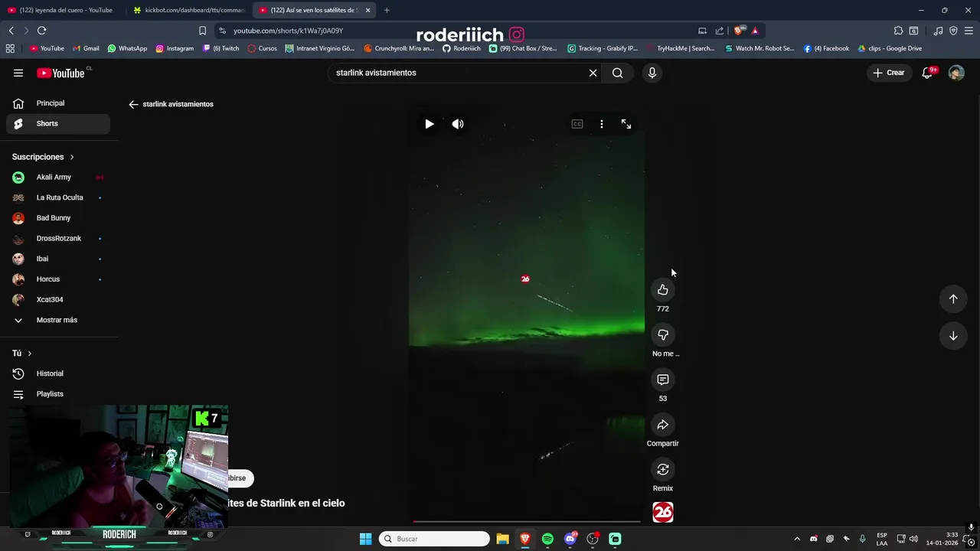Image resolution: width=980 pixels, height=551 pixels.
Task: Go to next short with down arrow
Action: click(x=953, y=336)
